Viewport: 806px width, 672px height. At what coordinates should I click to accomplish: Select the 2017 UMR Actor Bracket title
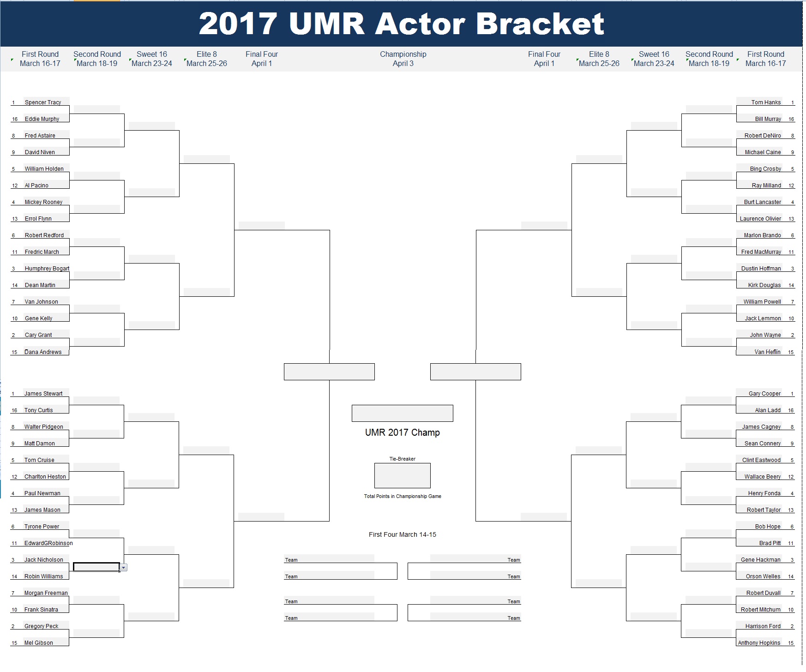[401, 24]
